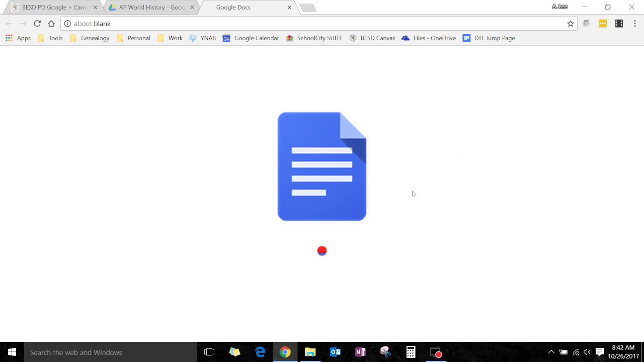Open Sticky Notes from the taskbar

234,352
